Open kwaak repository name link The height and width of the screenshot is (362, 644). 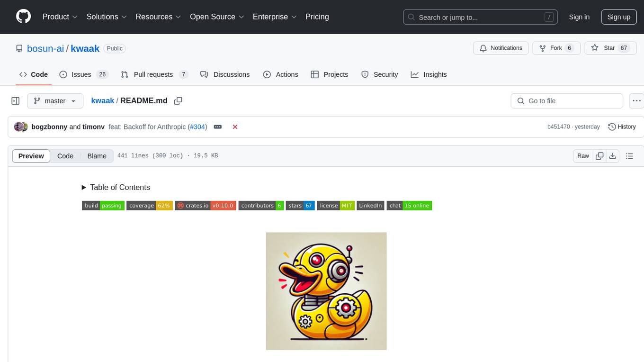point(85,48)
